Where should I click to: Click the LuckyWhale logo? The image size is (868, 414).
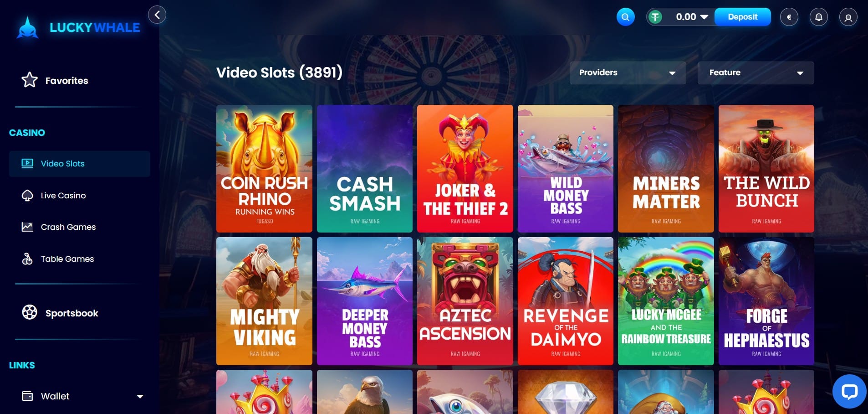click(78, 27)
